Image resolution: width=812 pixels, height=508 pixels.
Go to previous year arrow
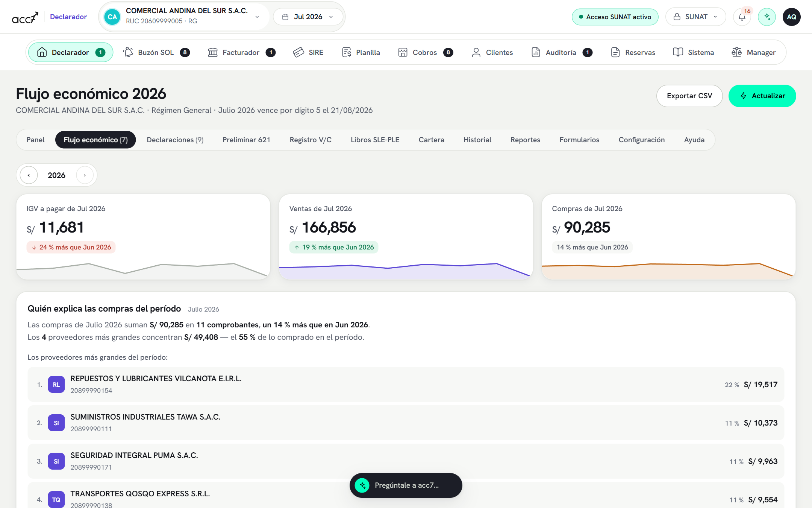click(x=29, y=175)
